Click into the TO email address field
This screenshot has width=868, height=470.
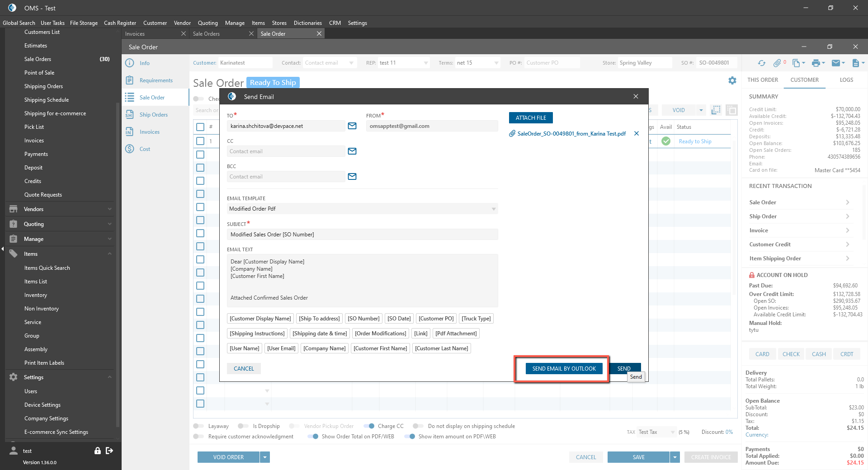coord(286,126)
